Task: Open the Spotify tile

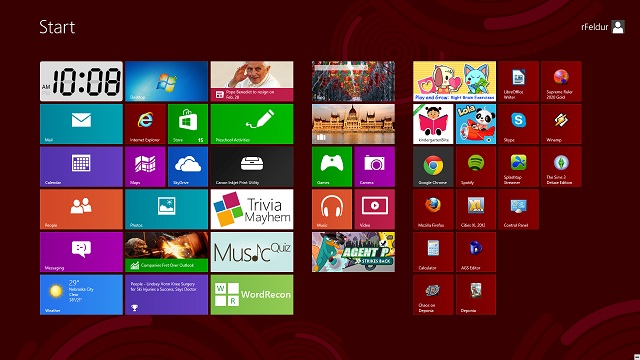Action: click(476, 167)
